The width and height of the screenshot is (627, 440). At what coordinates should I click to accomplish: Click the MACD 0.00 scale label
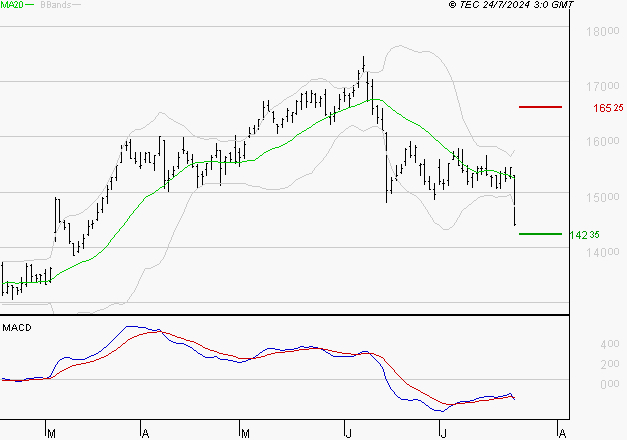pos(610,384)
